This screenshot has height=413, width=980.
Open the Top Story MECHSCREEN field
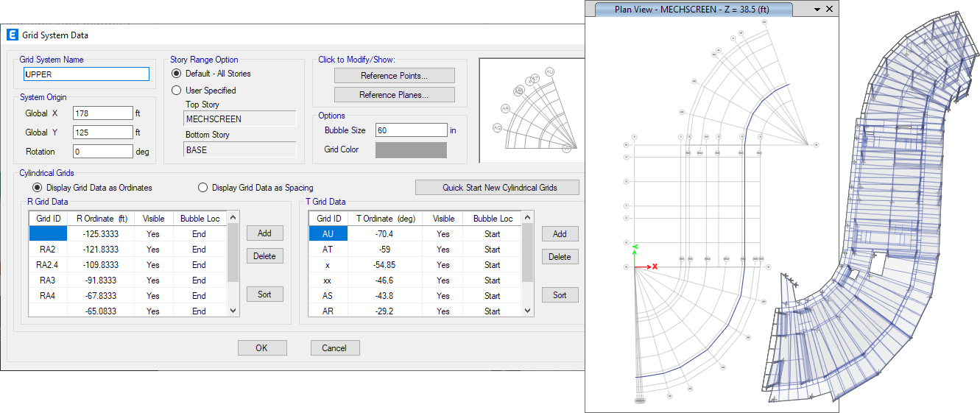[239, 119]
